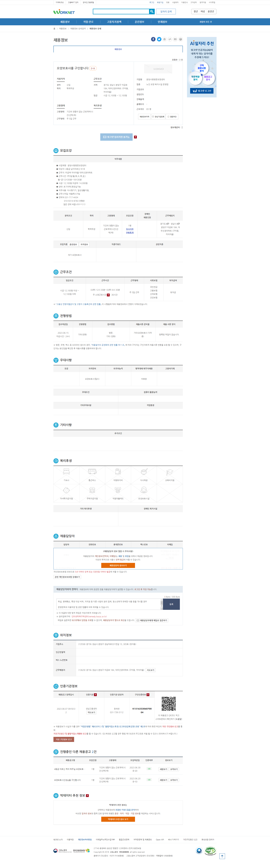Click the 직원대출제도 welfare icon

(x=118, y=490)
